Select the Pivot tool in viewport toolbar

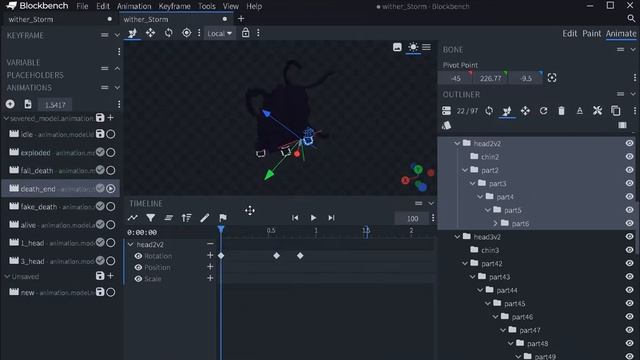point(186,33)
